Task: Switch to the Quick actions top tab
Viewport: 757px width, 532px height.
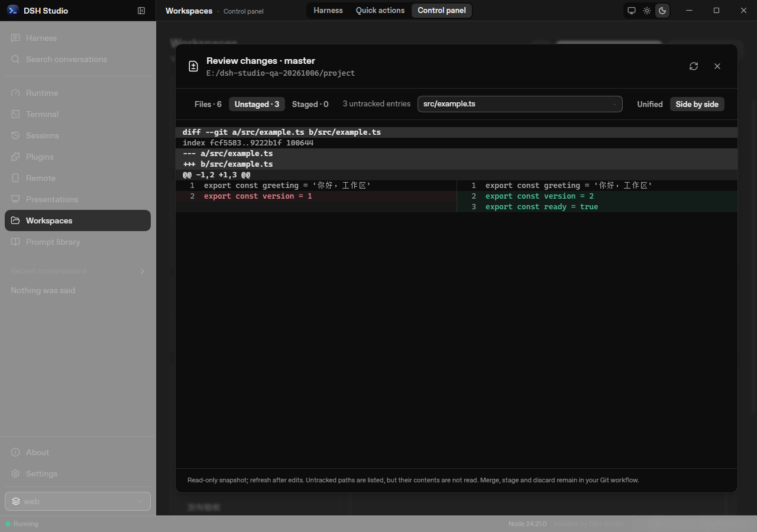Action: pos(380,11)
